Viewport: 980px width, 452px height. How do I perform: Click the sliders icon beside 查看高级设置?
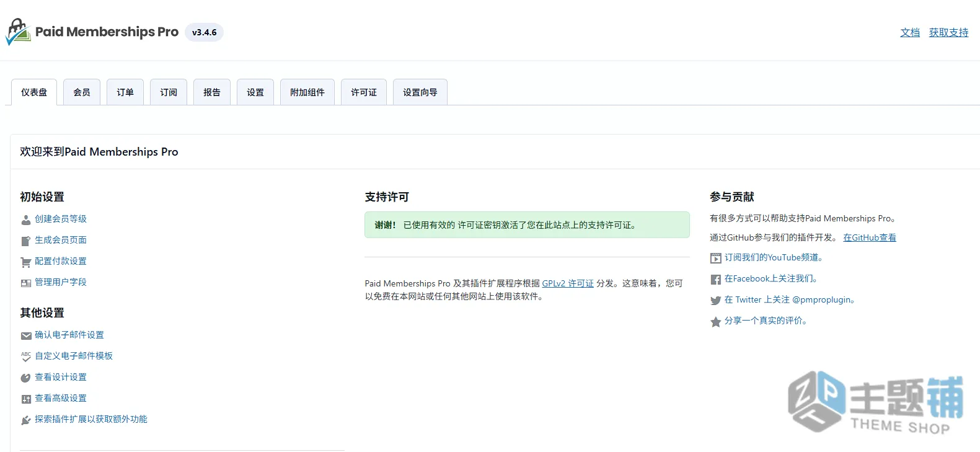[26, 399]
